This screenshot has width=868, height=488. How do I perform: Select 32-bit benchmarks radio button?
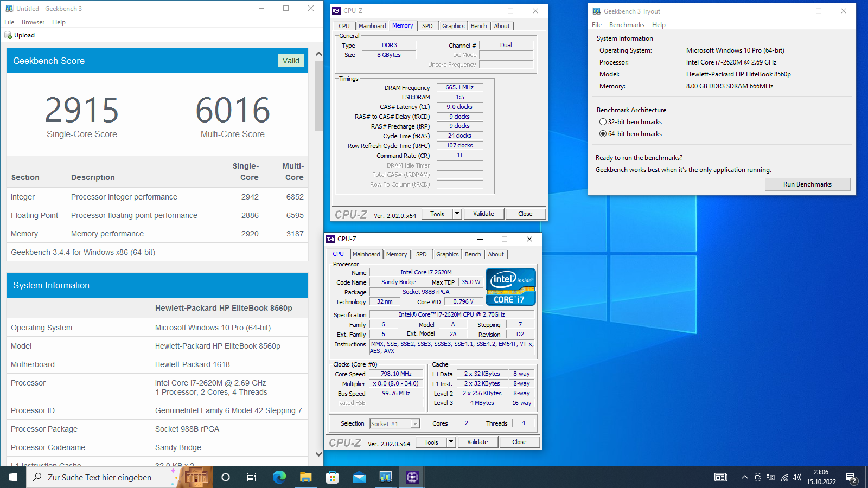point(603,122)
